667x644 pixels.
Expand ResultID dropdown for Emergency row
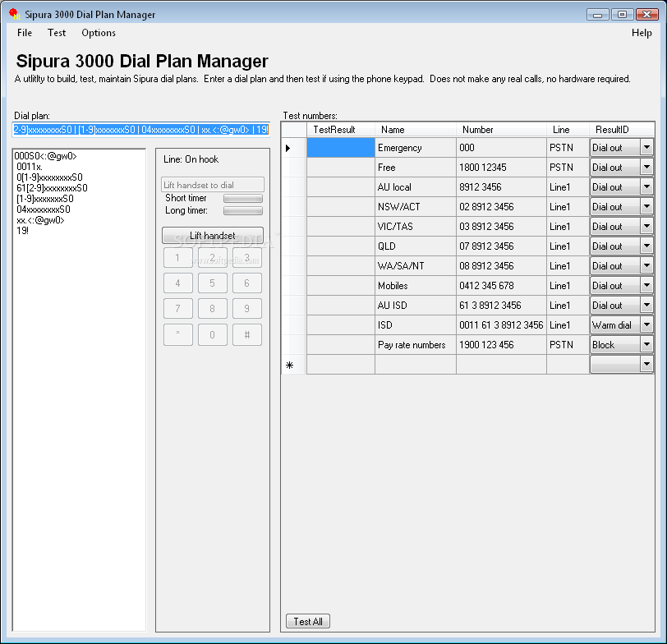coord(646,148)
